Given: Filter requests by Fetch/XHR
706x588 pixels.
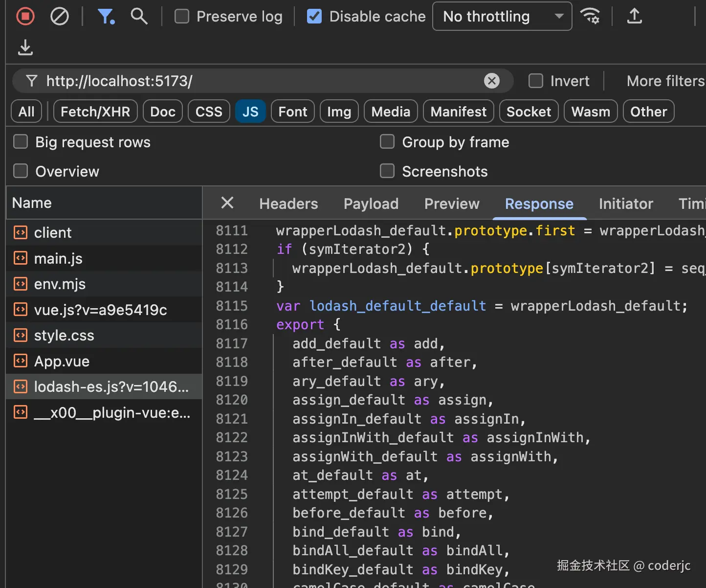Looking at the screenshot, I should tap(95, 112).
